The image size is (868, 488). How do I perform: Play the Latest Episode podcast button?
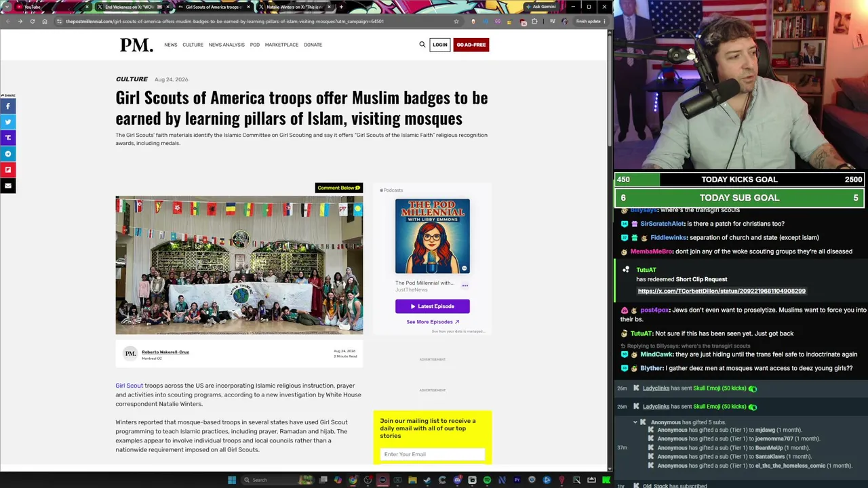click(x=432, y=306)
